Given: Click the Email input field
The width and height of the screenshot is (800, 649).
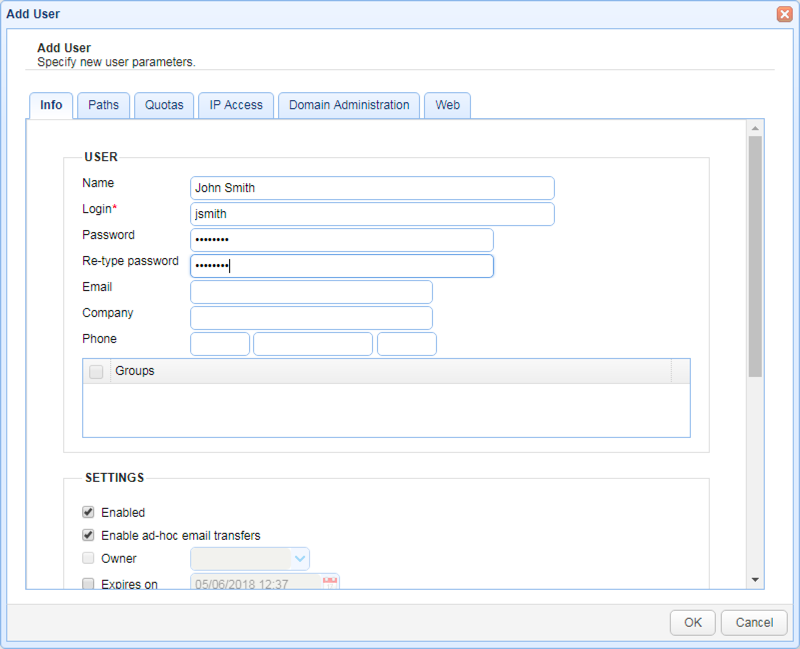Looking at the screenshot, I should [x=310, y=292].
